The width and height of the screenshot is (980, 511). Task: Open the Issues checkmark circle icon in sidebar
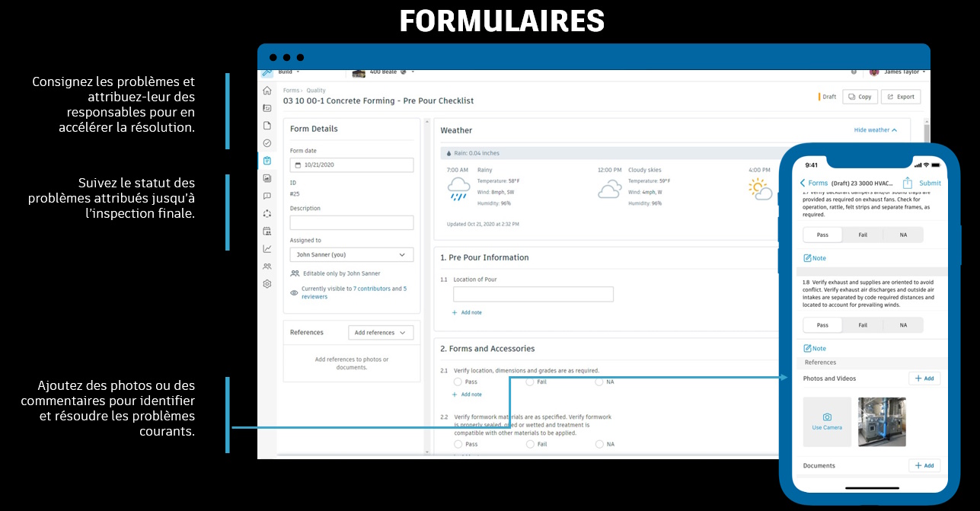coord(267,143)
